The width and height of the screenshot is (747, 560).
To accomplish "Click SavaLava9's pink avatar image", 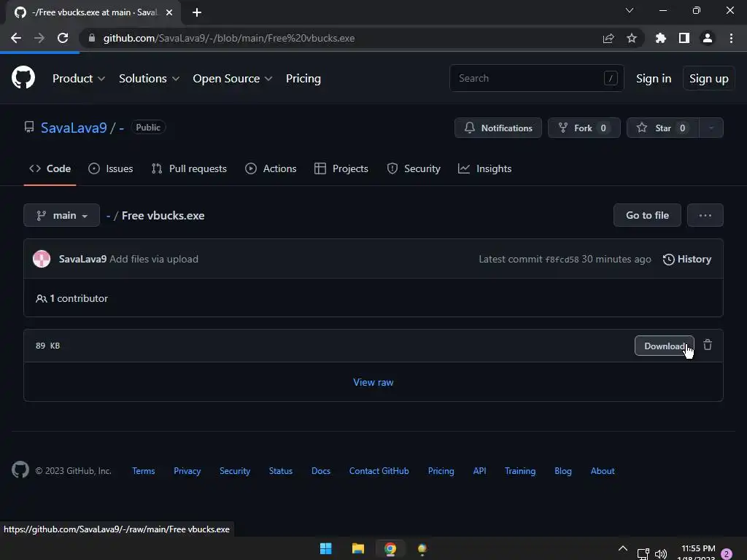I will click(42, 259).
